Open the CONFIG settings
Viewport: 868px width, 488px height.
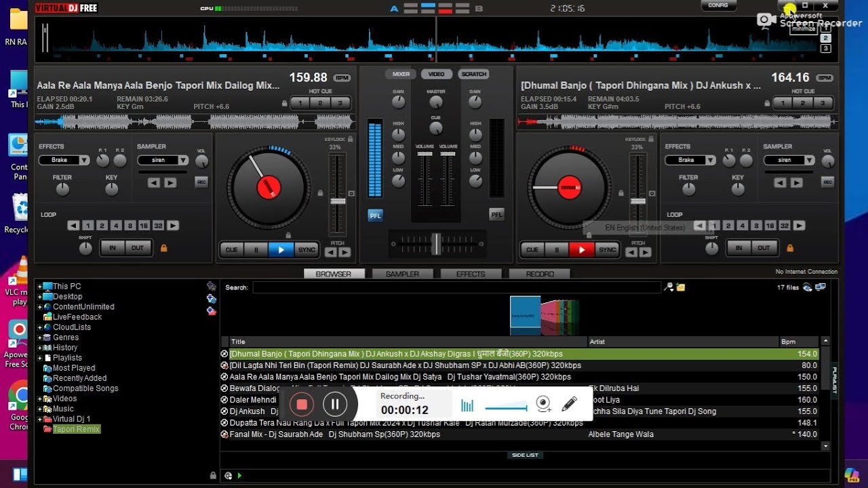[x=717, y=5]
